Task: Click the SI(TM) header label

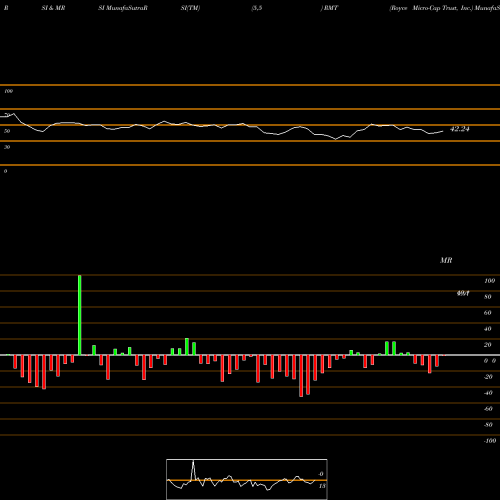Action: point(190,8)
